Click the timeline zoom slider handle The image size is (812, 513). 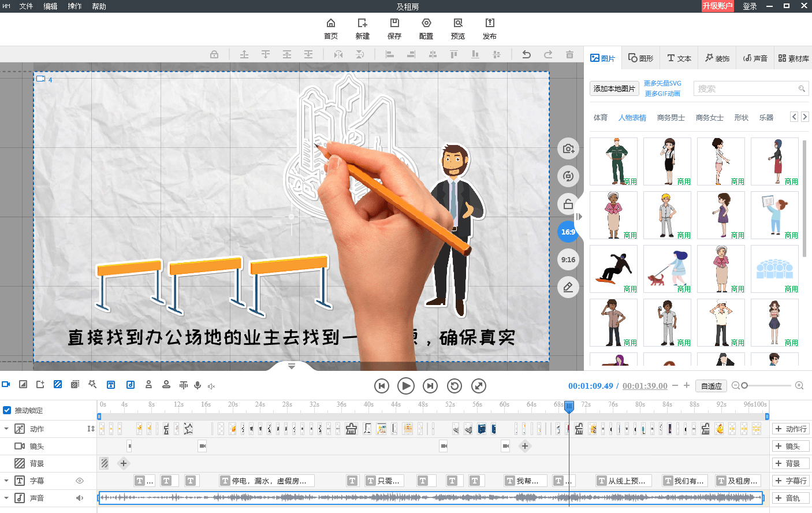(x=744, y=385)
